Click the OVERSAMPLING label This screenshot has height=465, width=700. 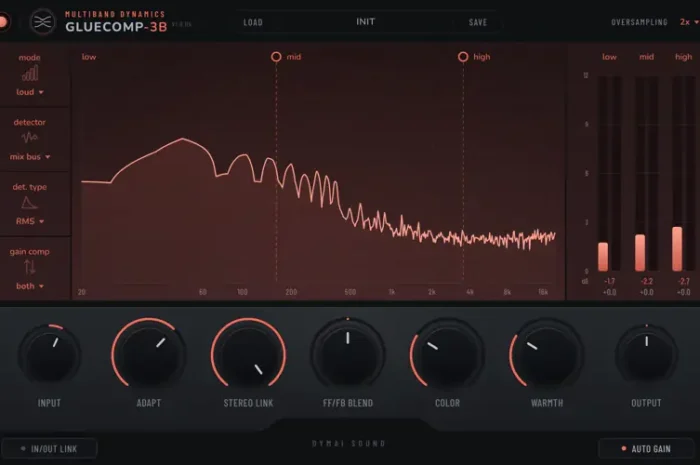[639, 22]
